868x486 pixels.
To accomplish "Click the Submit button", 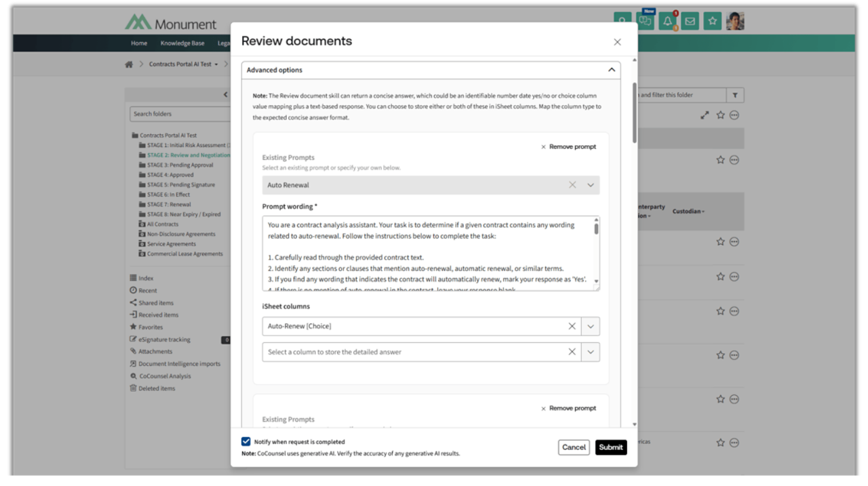I will pos(610,447).
